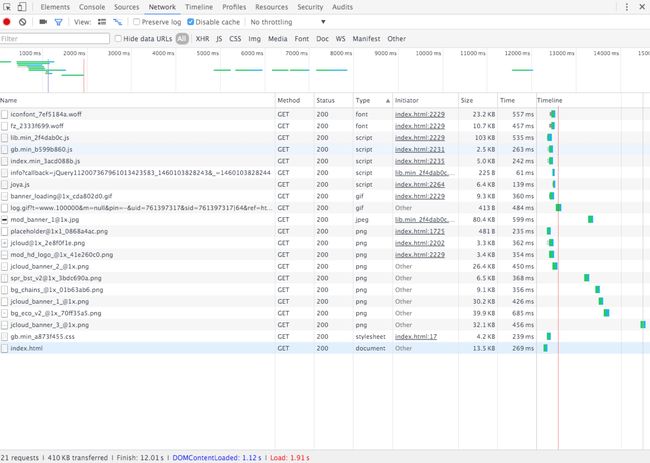Image resolution: width=650 pixels, height=463 pixels.
Task: Open initiator link index.html:1725
Action: click(x=420, y=231)
